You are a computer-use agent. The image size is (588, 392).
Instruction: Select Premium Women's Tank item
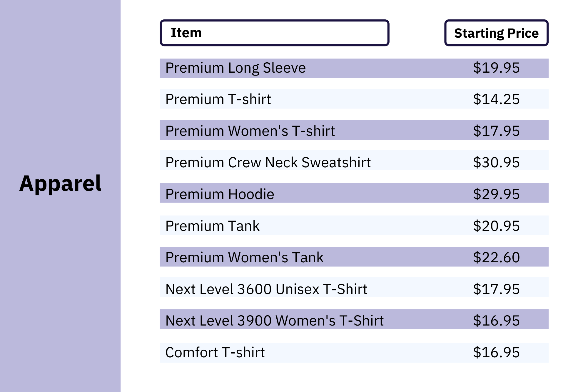(x=244, y=257)
